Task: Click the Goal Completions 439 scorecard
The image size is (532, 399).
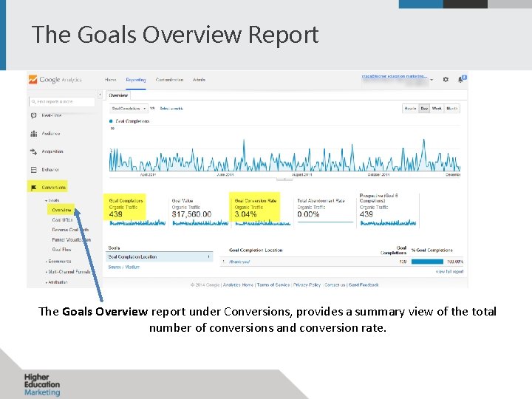Action: coord(137,211)
